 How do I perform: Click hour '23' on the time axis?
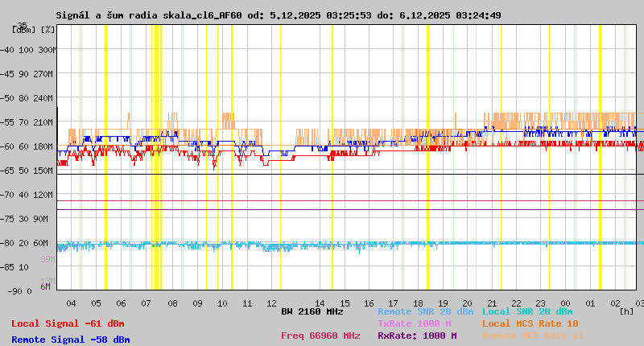(x=540, y=303)
